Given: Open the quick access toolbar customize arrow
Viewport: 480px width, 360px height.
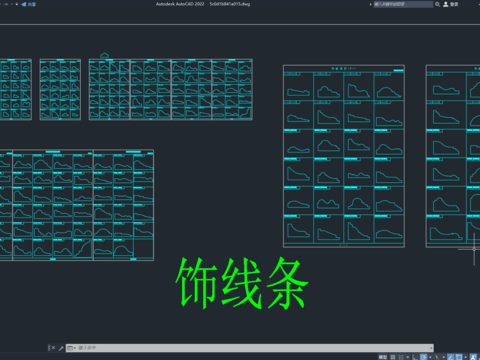Looking at the screenshot, I should click(x=17, y=4).
